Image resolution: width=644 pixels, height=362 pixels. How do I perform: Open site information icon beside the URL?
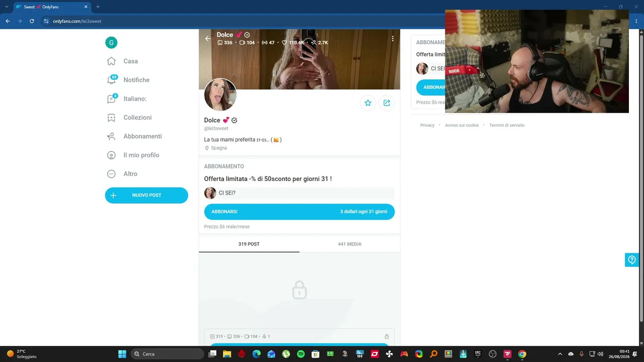(x=46, y=21)
